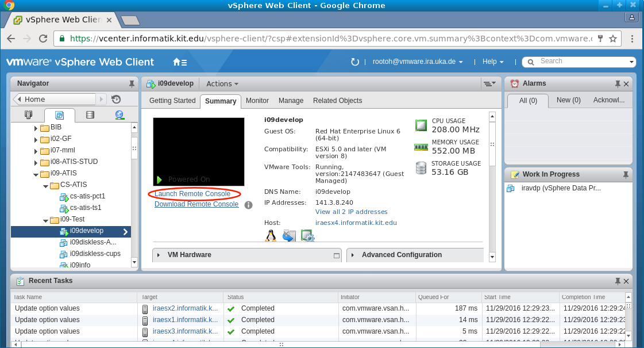
Task: Select the Acknowledged alarms tab
Action: point(609,100)
